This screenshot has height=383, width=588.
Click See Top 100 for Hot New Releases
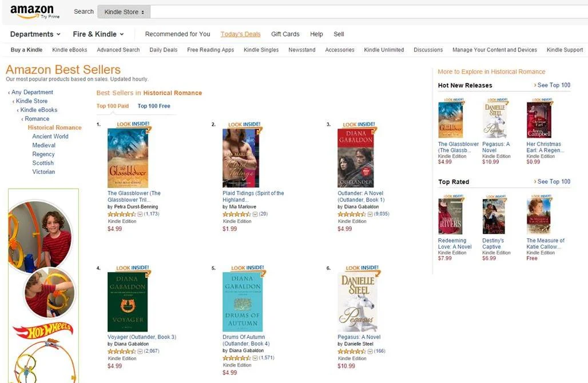pyautogui.click(x=552, y=85)
